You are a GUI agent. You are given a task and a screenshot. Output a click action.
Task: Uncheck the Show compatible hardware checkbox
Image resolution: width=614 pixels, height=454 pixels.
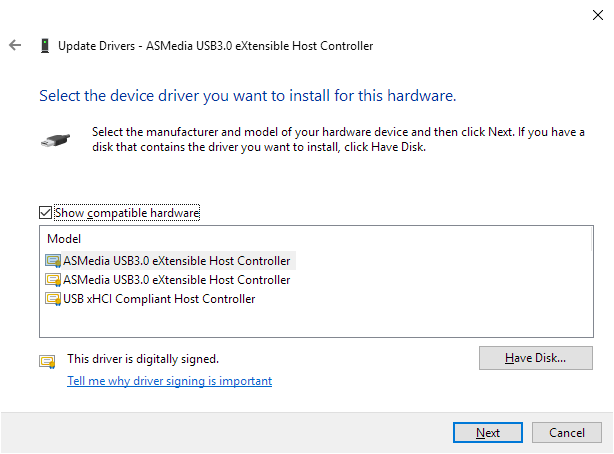45,213
